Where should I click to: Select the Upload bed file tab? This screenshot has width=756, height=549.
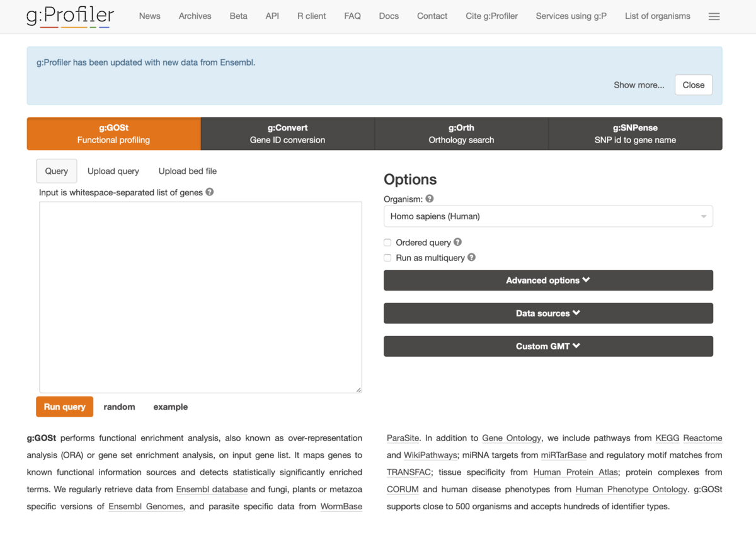point(188,171)
